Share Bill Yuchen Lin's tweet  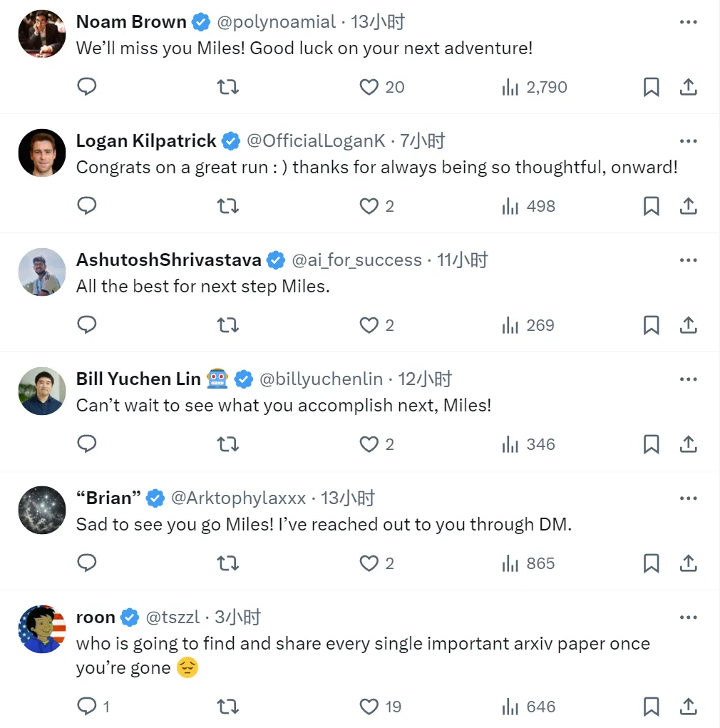tap(689, 444)
